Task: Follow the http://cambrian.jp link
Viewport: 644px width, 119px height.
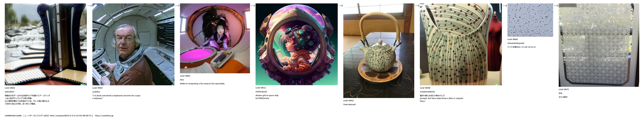Action: coord(104,116)
